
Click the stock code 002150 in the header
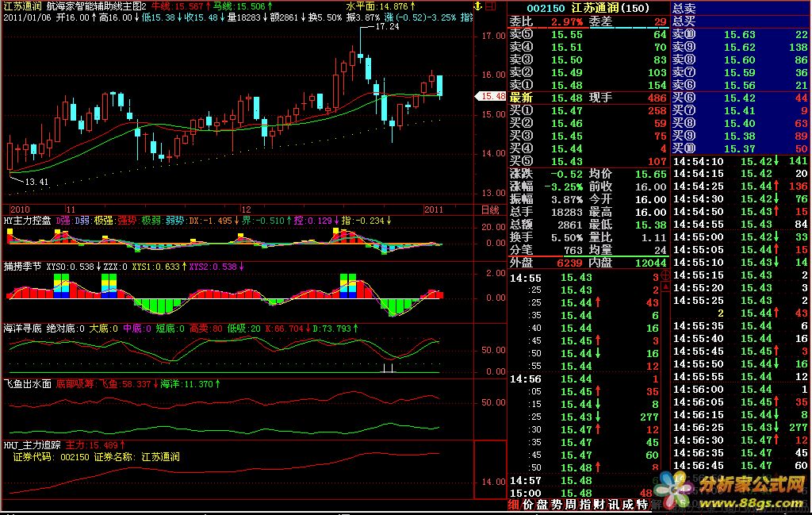tap(546, 8)
